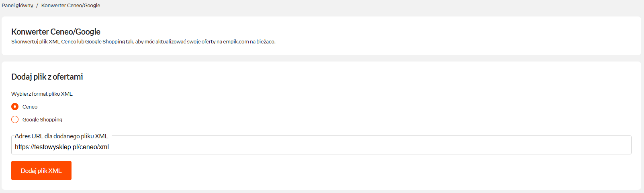Click the word Google Shopping in description

coord(105,42)
